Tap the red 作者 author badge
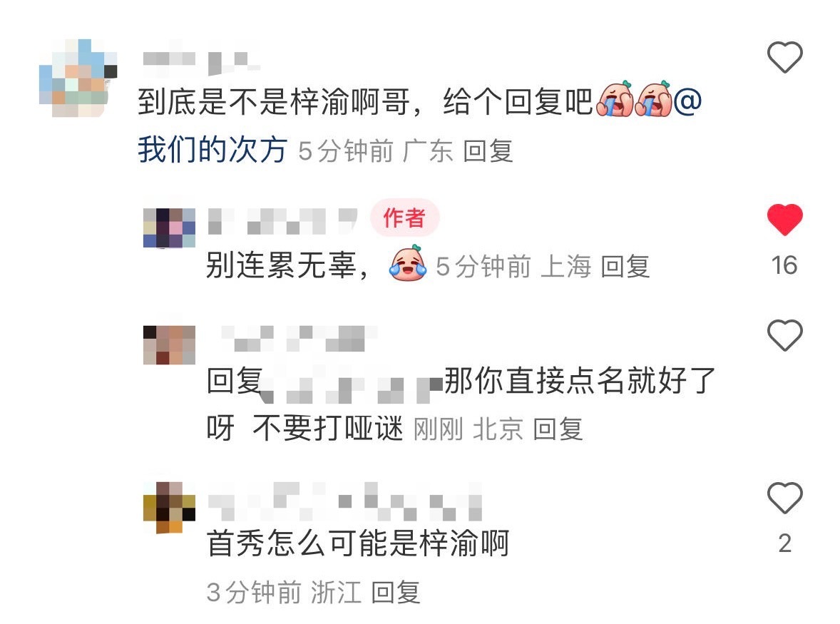This screenshot has width=840, height=624. click(x=404, y=218)
